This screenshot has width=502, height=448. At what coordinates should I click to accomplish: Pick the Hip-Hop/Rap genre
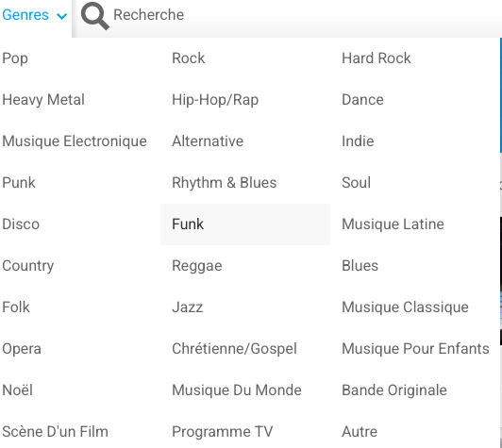[x=215, y=100]
